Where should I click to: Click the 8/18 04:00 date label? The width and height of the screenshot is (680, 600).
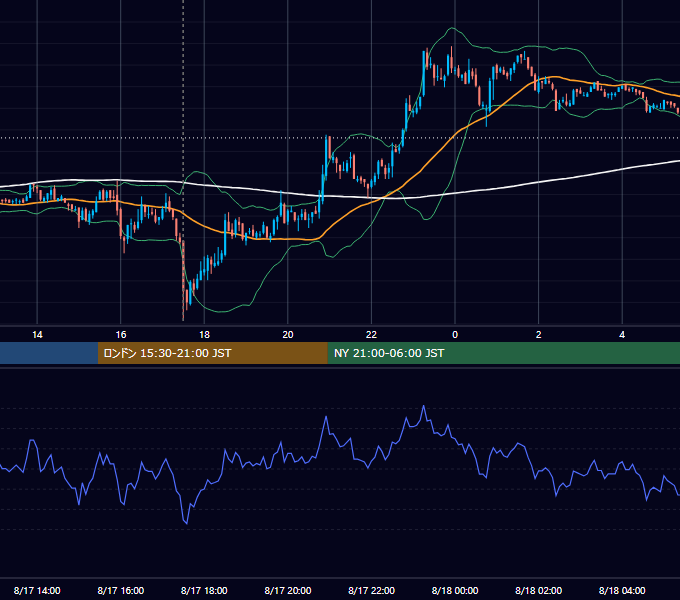tap(622, 590)
